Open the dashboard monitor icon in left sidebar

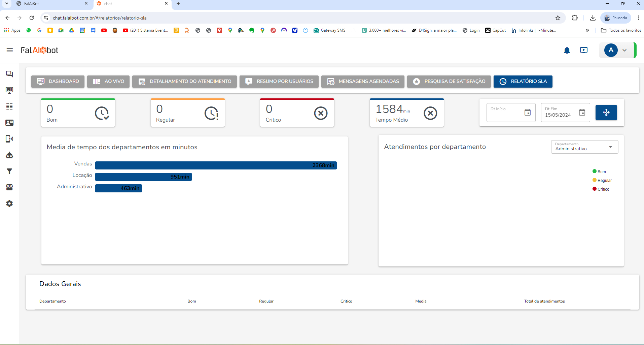[9, 90]
